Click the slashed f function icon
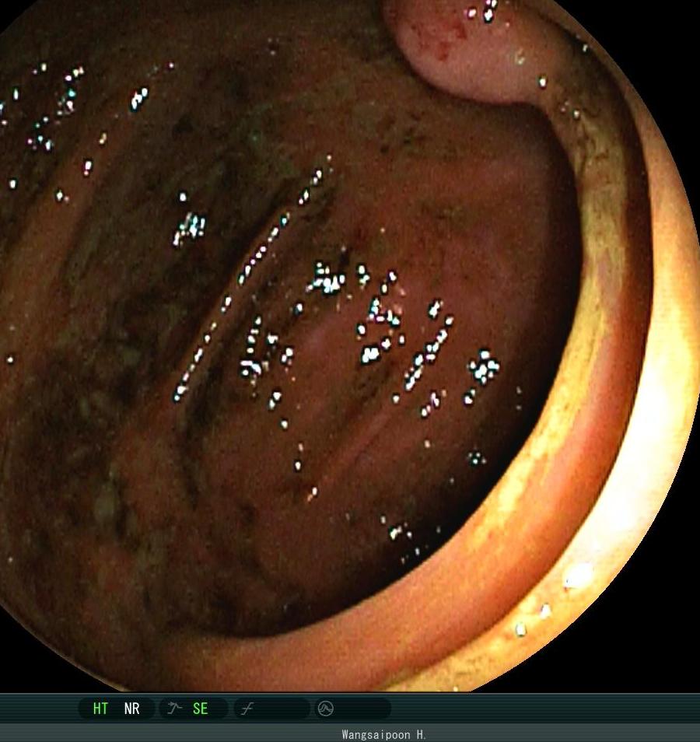The height and width of the screenshot is (742, 700). pyautogui.click(x=247, y=709)
